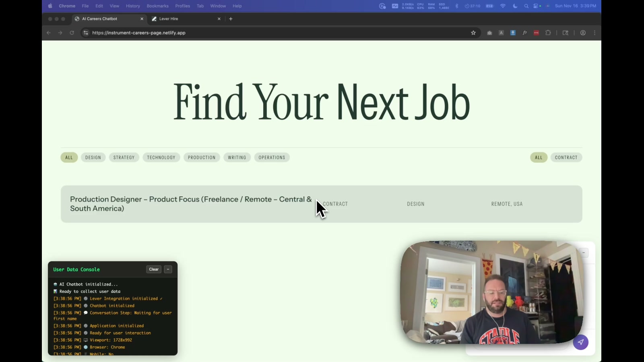The image size is (644, 362).
Task: Open the Chrome profile avatar
Action: pyautogui.click(x=583, y=33)
